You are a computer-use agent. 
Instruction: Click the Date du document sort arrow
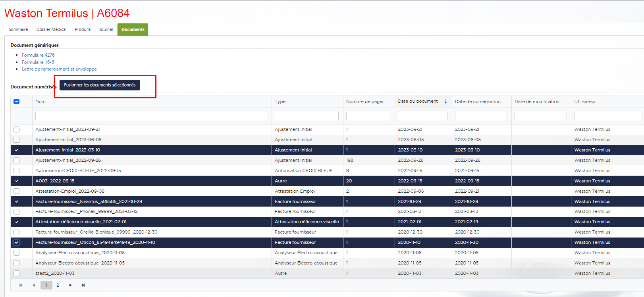tap(445, 102)
